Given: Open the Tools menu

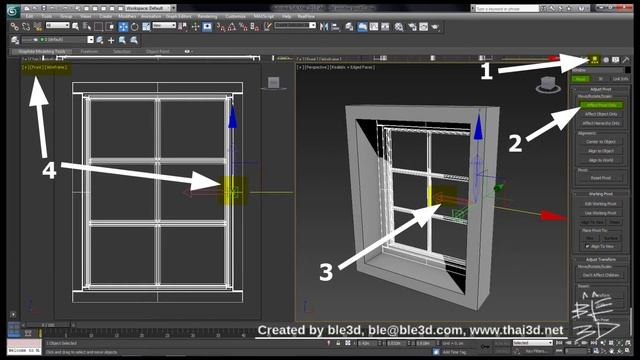Looking at the screenshot, I should click(47, 16).
